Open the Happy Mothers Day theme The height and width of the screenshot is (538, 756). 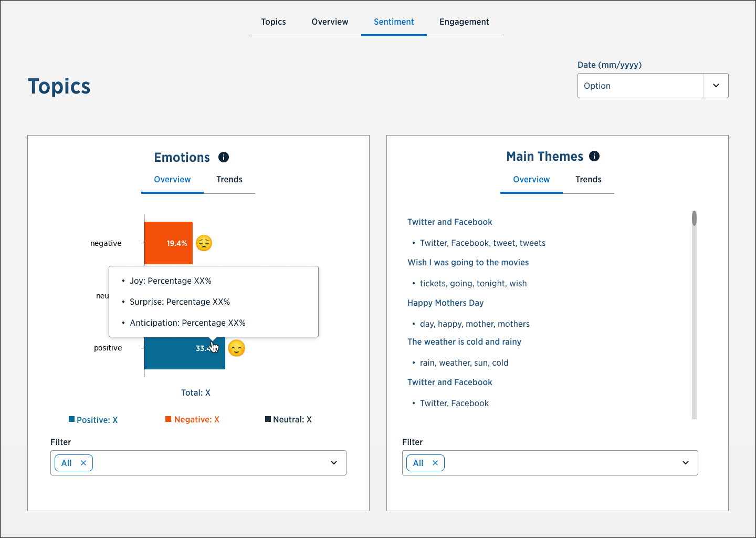[446, 303]
